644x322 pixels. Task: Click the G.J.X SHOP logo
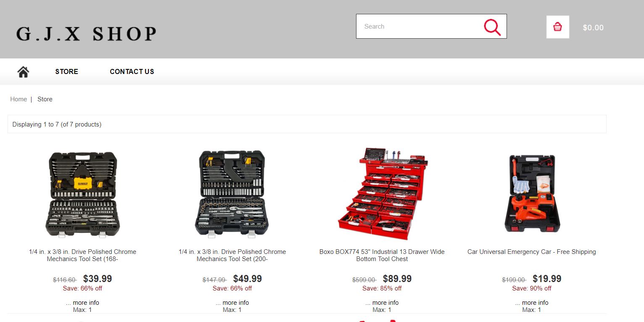(86, 34)
